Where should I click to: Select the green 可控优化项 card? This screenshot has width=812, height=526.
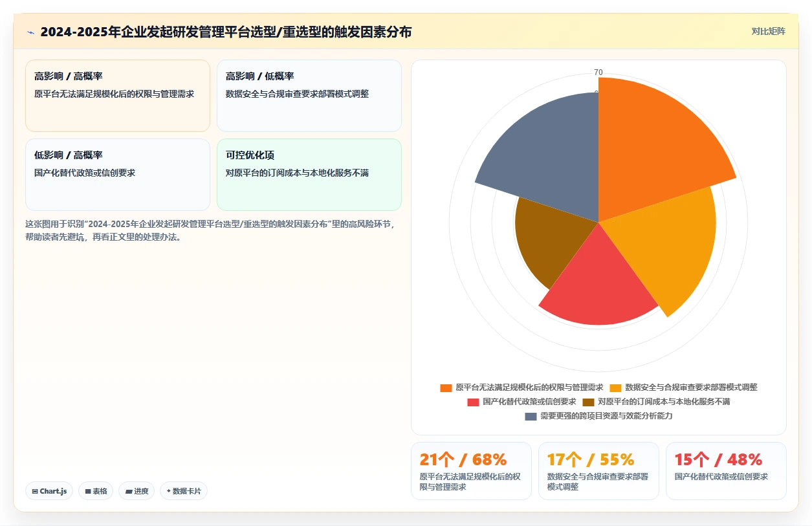click(x=309, y=175)
